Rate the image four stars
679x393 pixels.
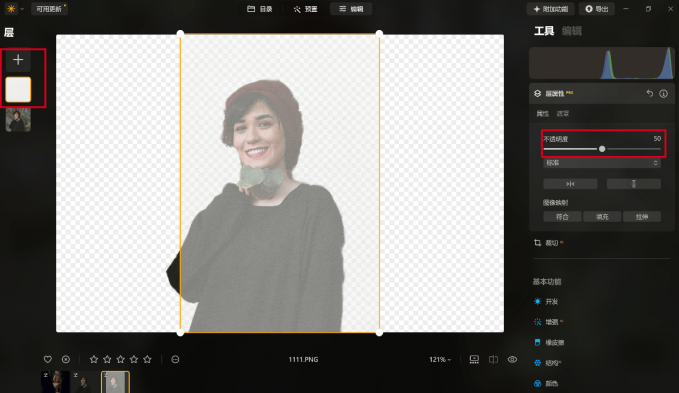[134, 359]
